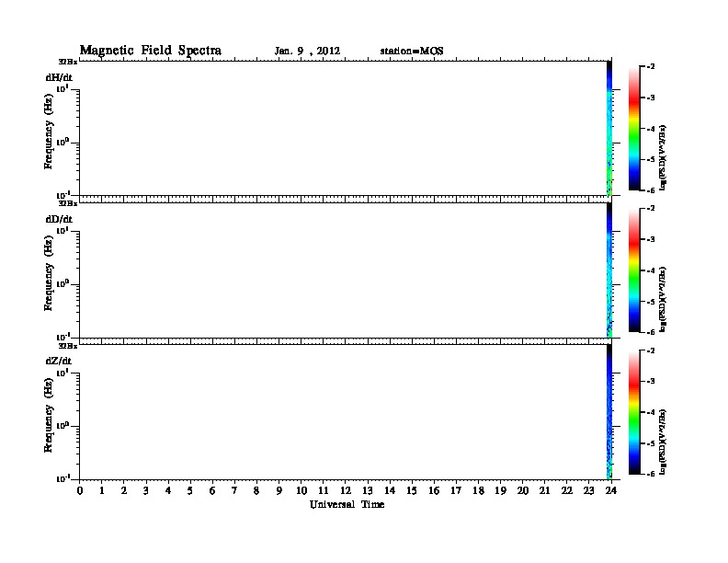The height and width of the screenshot is (563, 728).
Task: Click hour 4 on the Universal Time axis
Action: coord(168,490)
